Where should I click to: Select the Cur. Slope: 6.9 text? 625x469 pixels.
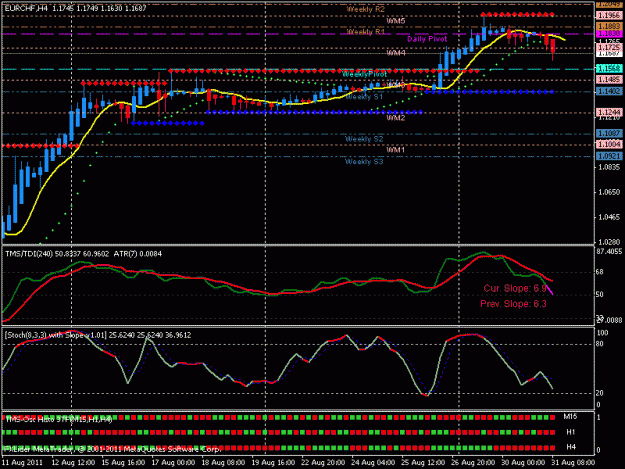click(x=515, y=288)
